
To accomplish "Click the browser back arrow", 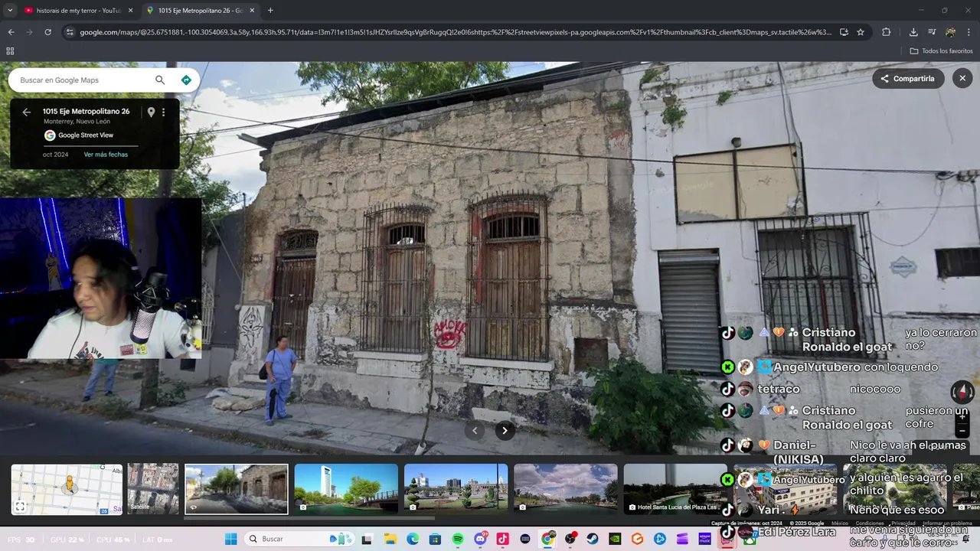I will (x=11, y=32).
